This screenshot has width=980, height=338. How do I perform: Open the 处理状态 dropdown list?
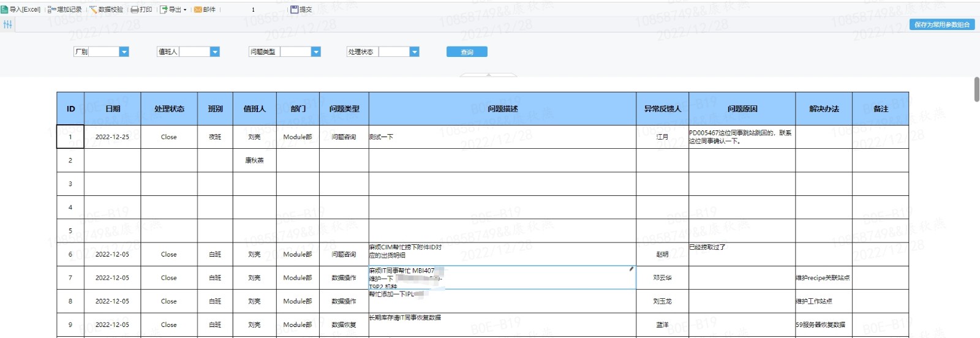414,52
